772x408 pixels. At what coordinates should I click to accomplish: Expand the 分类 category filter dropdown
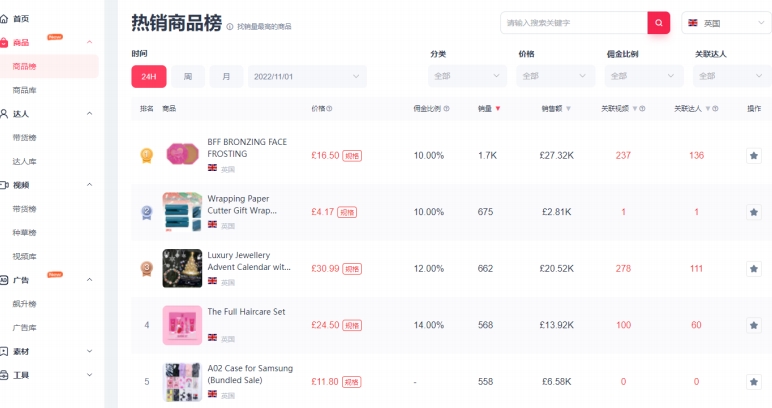(467, 76)
